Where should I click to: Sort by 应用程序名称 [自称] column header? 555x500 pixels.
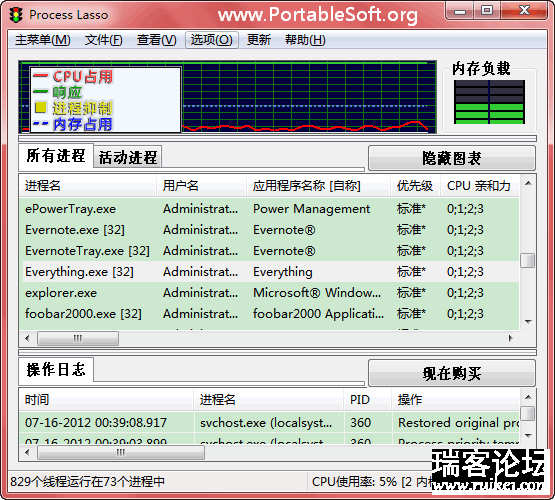[x=319, y=186]
